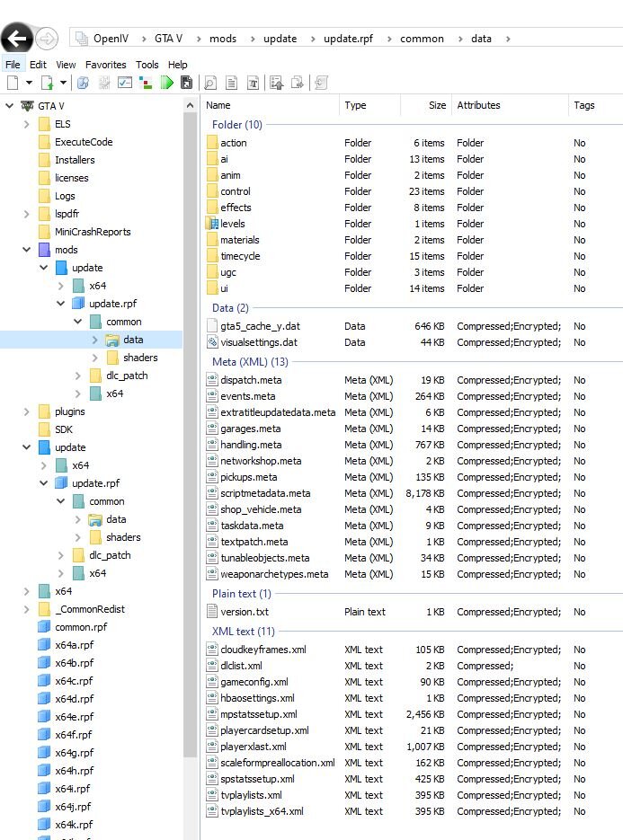This screenshot has width=623, height=840.
Task: Select the dispatch.meta file
Action: click(x=251, y=380)
